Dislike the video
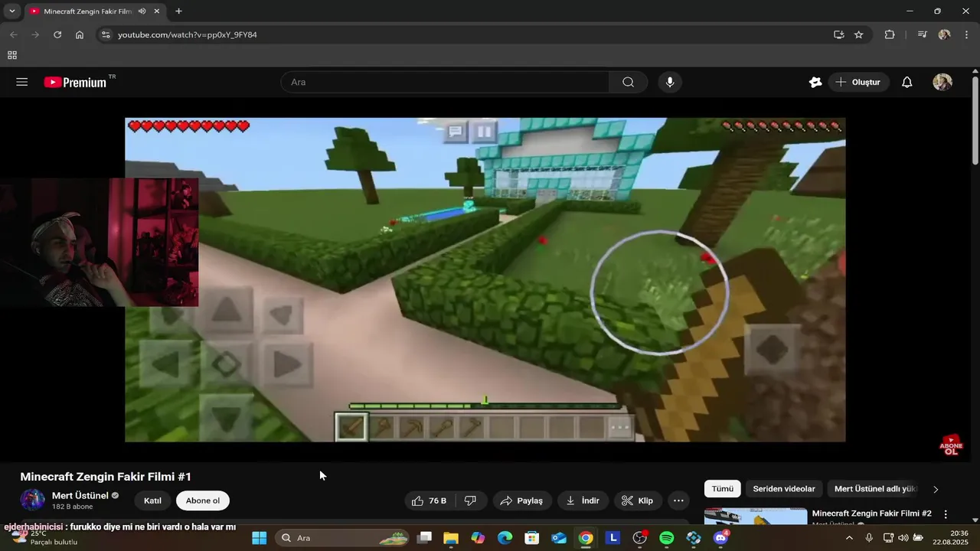Image resolution: width=980 pixels, height=551 pixels. pos(471,500)
